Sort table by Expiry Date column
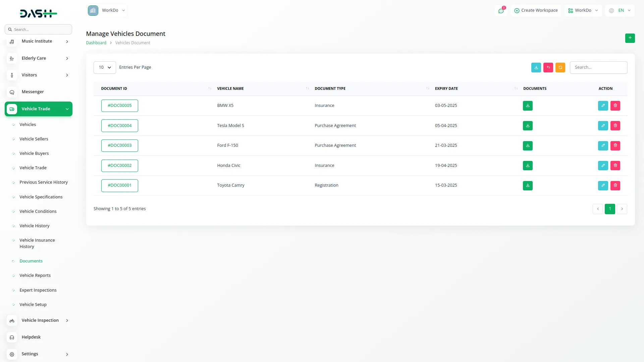Screen dimensions: 644x362 point(446,88)
